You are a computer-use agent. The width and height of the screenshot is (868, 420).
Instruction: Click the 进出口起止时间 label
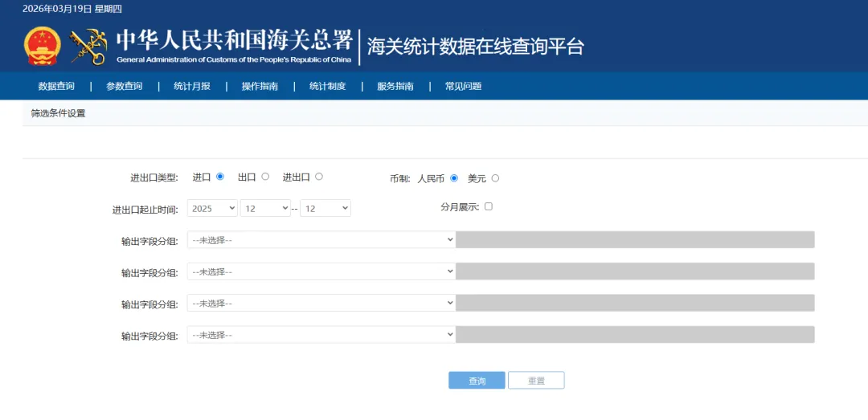[145, 210]
